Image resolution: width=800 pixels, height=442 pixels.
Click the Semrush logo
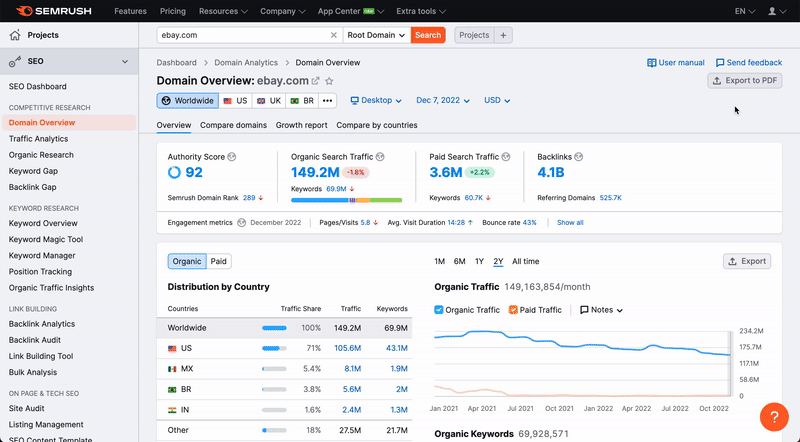[x=54, y=11]
